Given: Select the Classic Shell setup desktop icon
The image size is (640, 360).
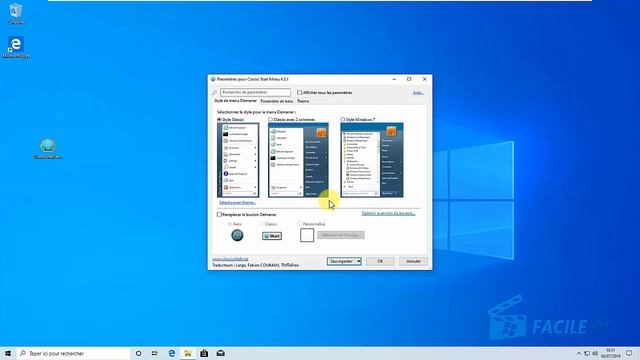Looking at the screenshot, I should pyautogui.click(x=48, y=149).
